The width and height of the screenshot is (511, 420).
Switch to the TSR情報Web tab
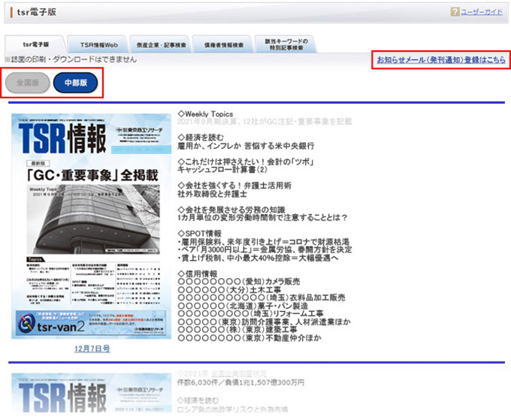98,45
